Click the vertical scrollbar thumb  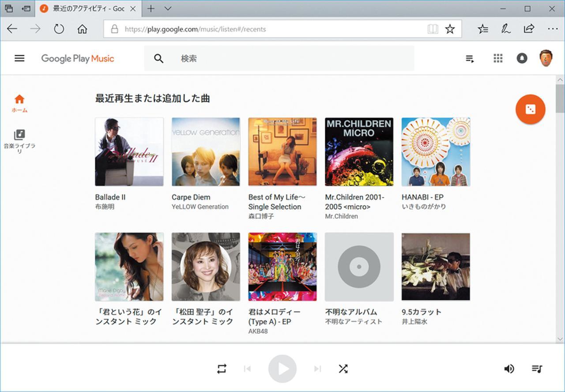point(560,98)
